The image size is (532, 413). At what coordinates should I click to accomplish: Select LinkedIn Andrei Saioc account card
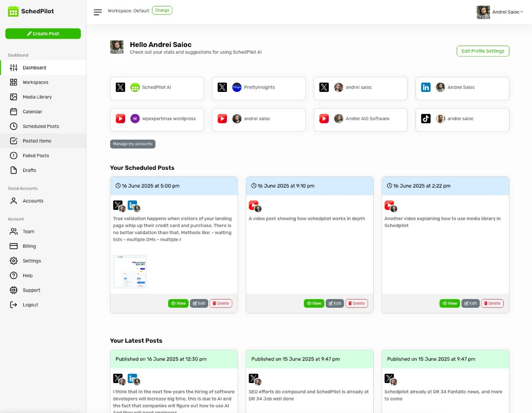pos(462,88)
